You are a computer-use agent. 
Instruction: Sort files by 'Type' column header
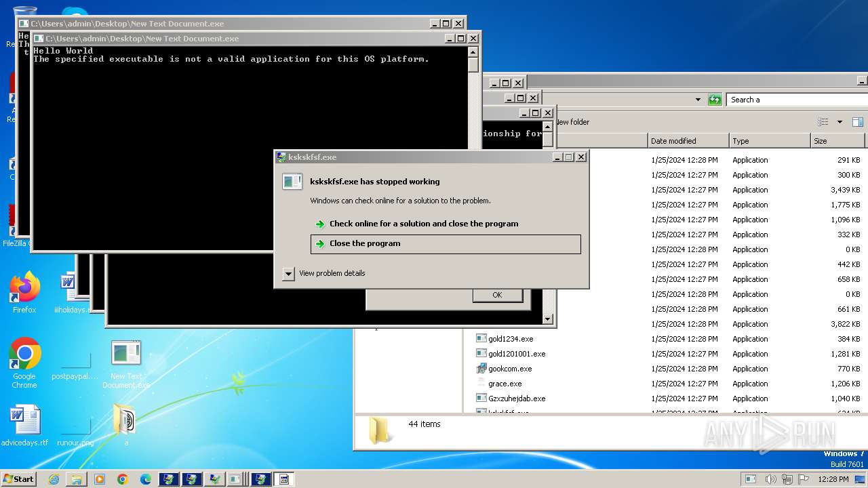pos(770,141)
